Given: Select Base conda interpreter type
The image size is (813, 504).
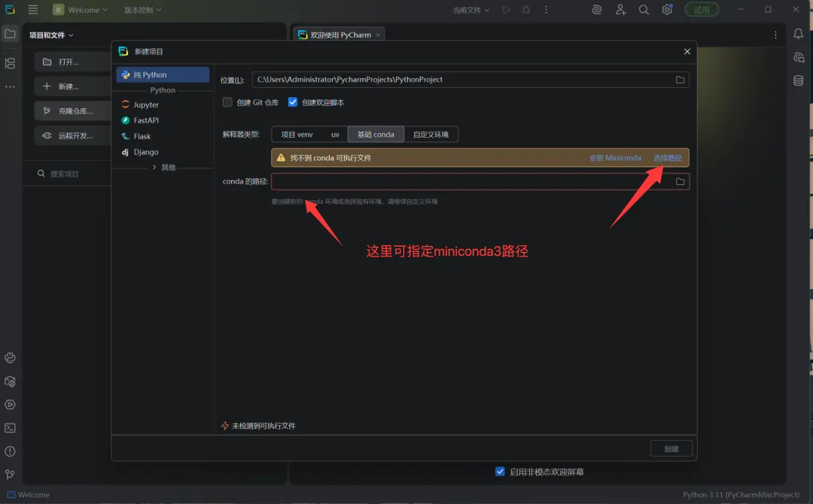Looking at the screenshot, I should coord(376,134).
